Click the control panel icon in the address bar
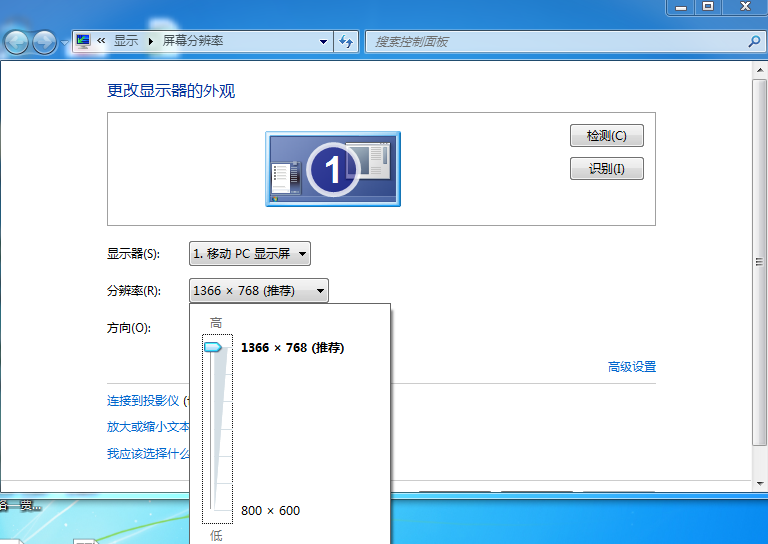 [83, 41]
